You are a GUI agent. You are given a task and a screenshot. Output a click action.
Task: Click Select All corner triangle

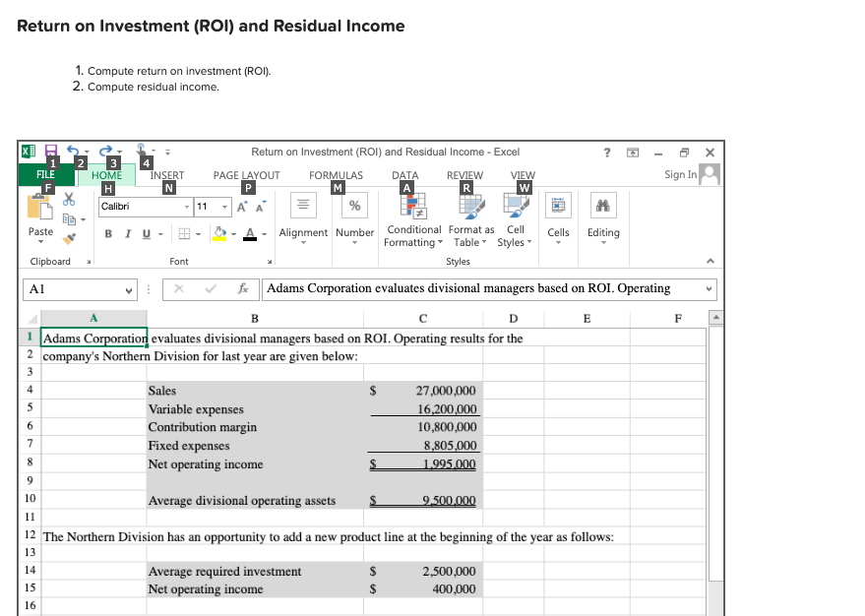[32, 319]
